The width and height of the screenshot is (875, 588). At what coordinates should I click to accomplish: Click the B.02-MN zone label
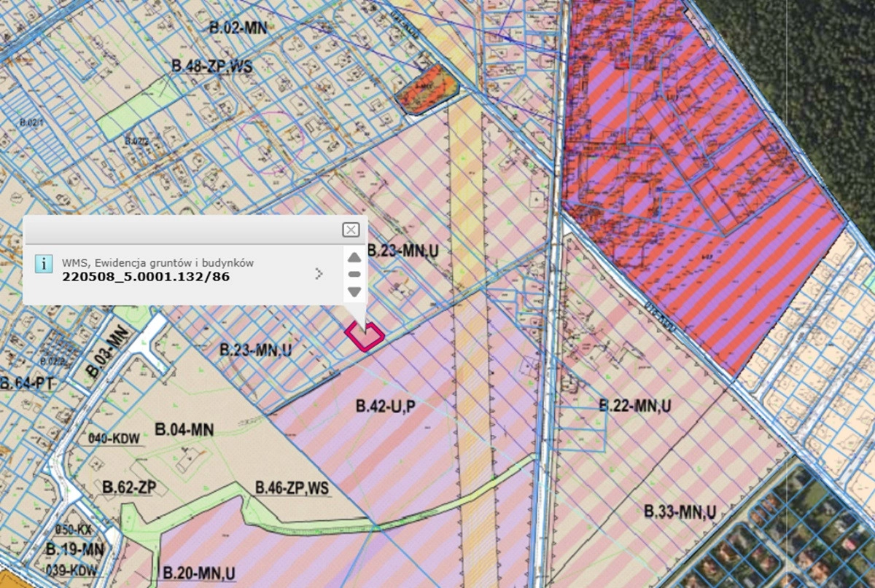[x=238, y=28]
